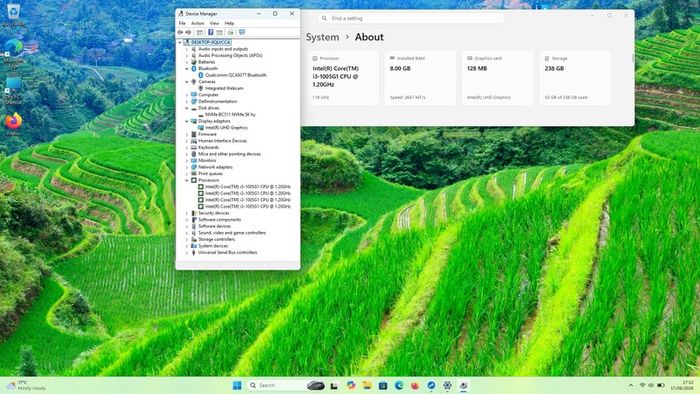
Task: Collapse the Disk drives category
Action: click(187, 108)
